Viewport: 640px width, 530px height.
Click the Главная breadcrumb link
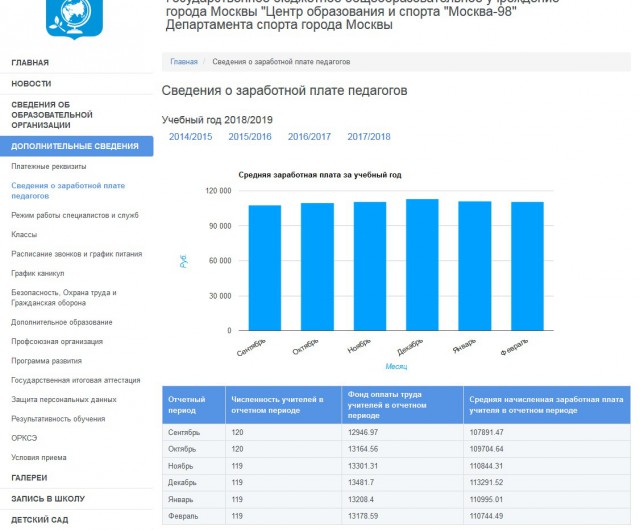point(184,62)
